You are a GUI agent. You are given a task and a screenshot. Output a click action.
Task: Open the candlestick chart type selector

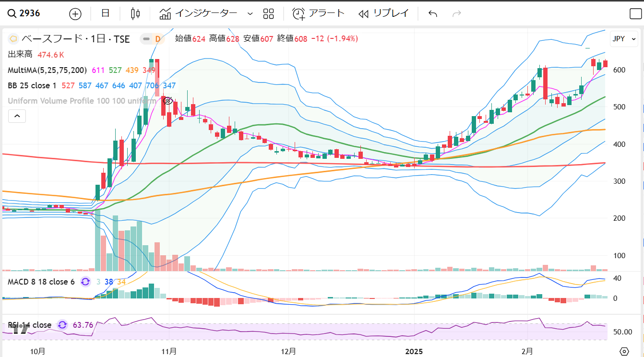135,13
